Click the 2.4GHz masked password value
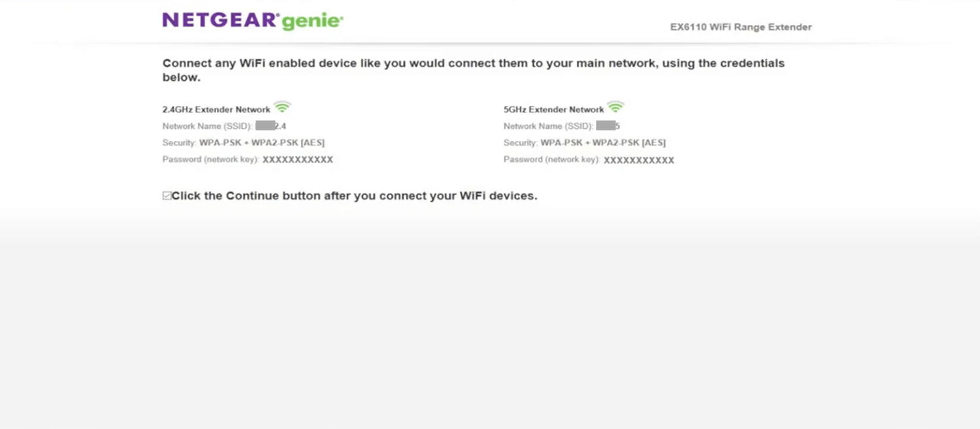The image size is (980, 429). [x=298, y=159]
